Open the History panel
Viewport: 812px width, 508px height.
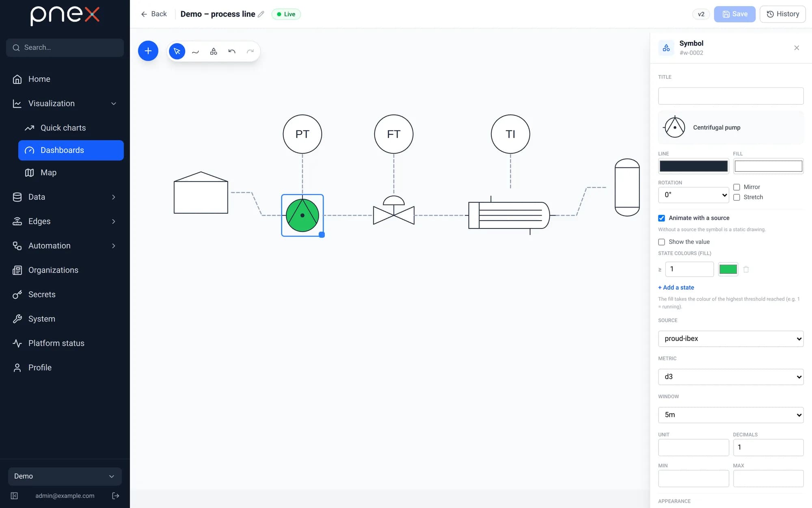(x=782, y=14)
